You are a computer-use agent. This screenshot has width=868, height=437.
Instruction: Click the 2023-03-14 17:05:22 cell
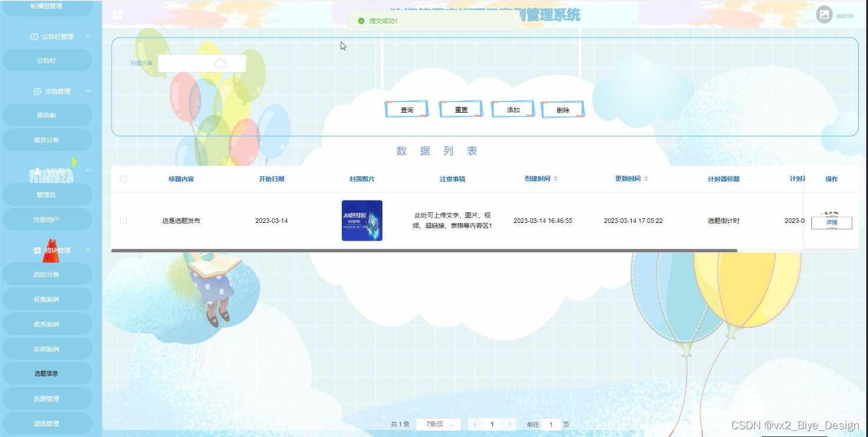click(633, 221)
